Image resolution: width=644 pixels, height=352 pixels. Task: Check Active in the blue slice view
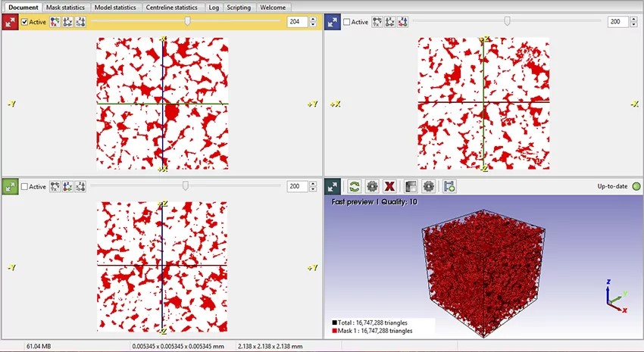[347, 22]
